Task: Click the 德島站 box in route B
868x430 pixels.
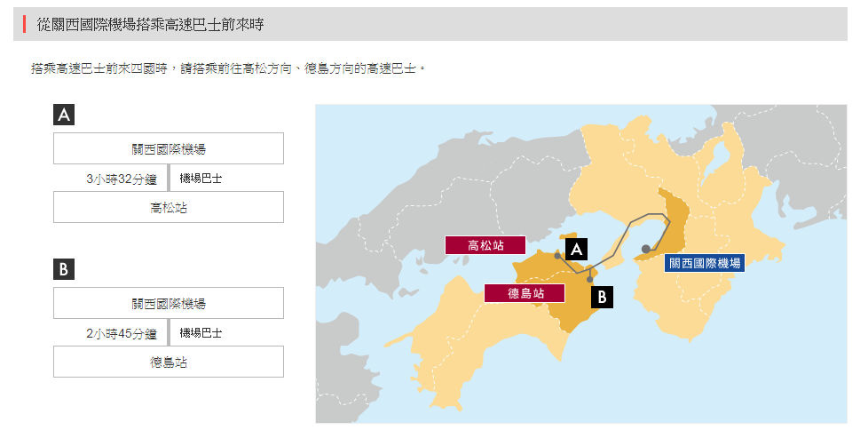Action: tap(169, 362)
